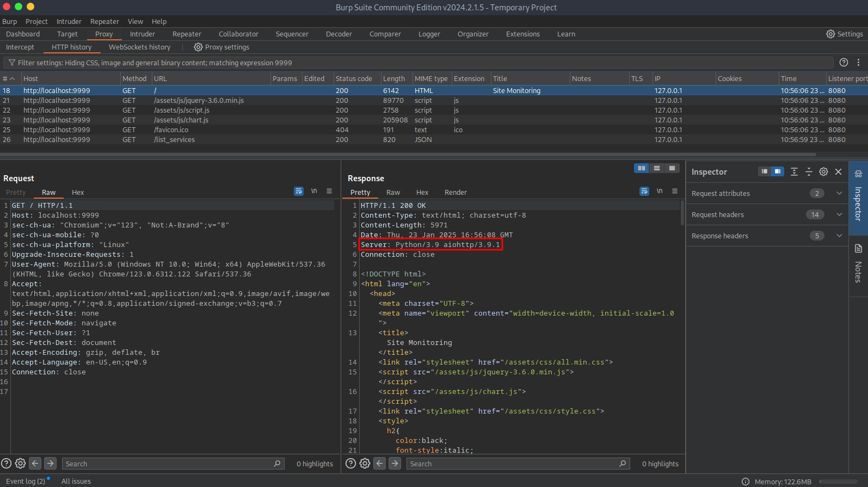Open Response search settings gear
The image size is (868, 487).
click(x=365, y=464)
